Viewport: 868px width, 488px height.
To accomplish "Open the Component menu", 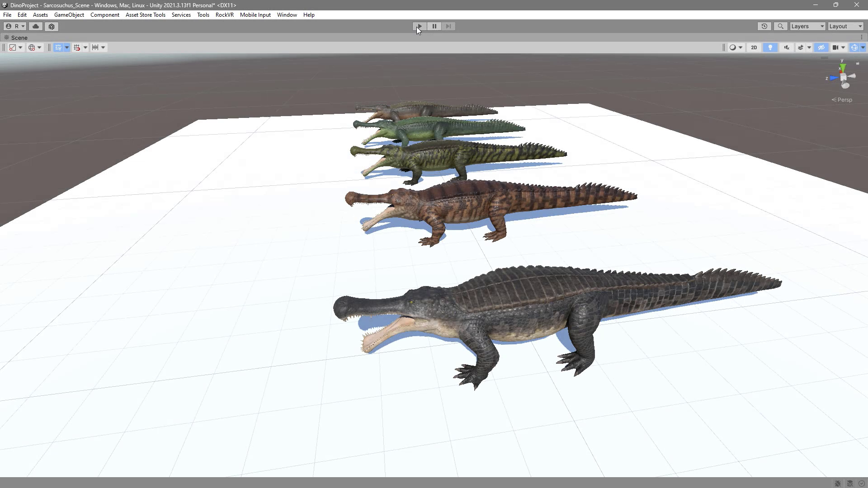I will click(105, 15).
